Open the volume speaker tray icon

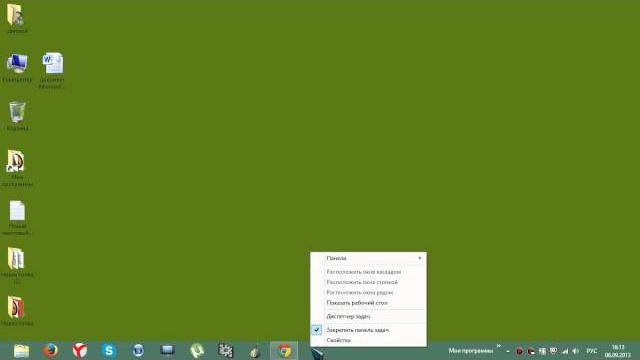pos(576,351)
